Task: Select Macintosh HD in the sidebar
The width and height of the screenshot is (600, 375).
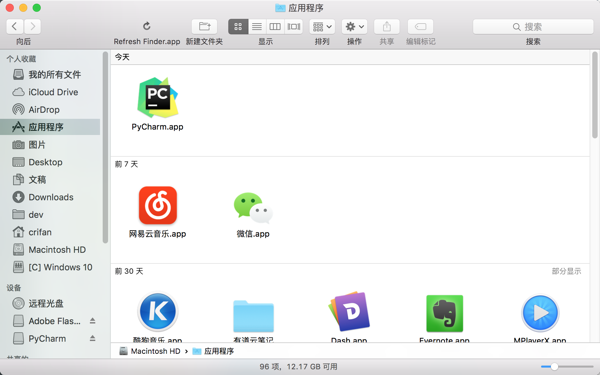Action: 51,249
